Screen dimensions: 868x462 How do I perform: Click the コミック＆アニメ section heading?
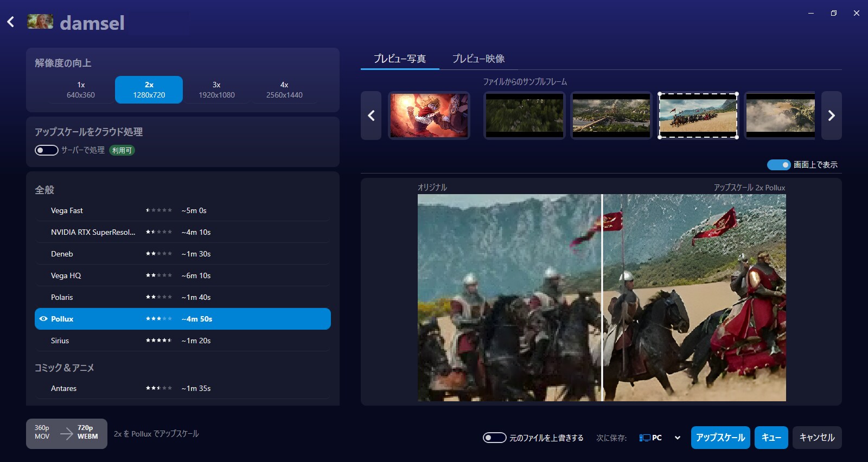[x=65, y=368]
